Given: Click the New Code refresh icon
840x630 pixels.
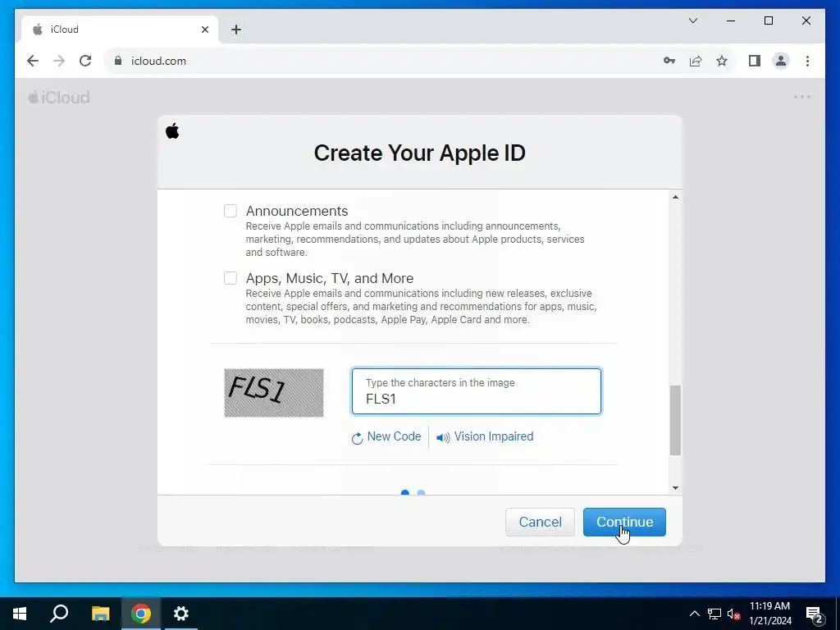Looking at the screenshot, I should click(x=357, y=438).
